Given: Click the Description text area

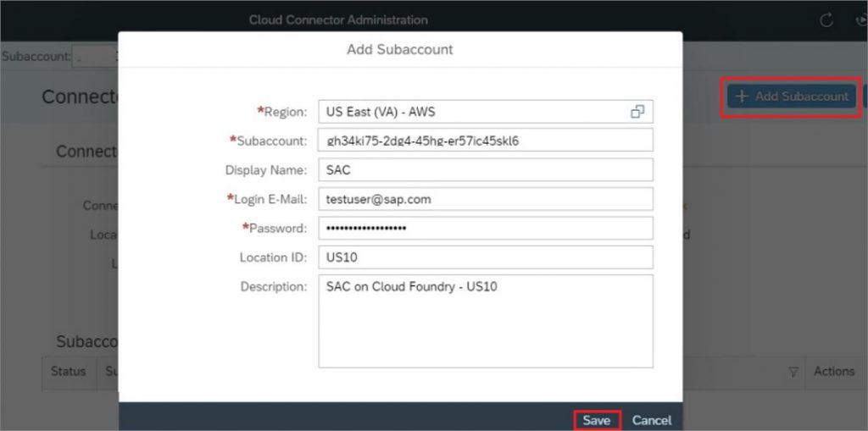Looking at the screenshot, I should coord(486,322).
